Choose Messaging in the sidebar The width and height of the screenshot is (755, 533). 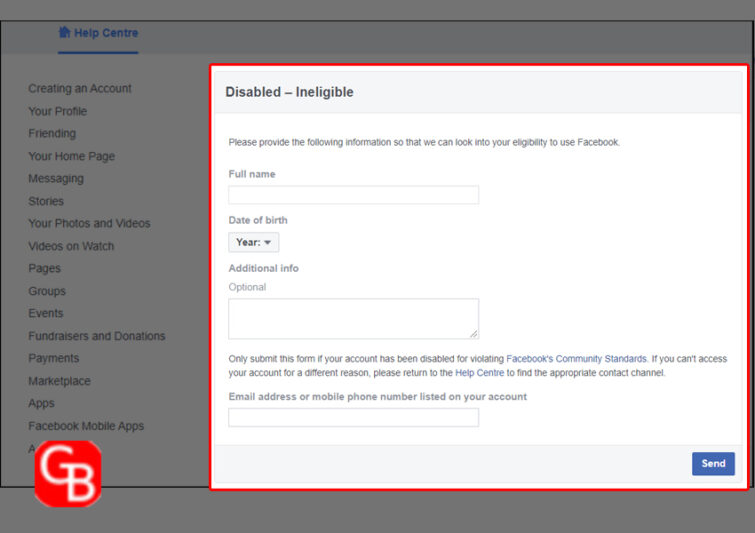pos(56,179)
